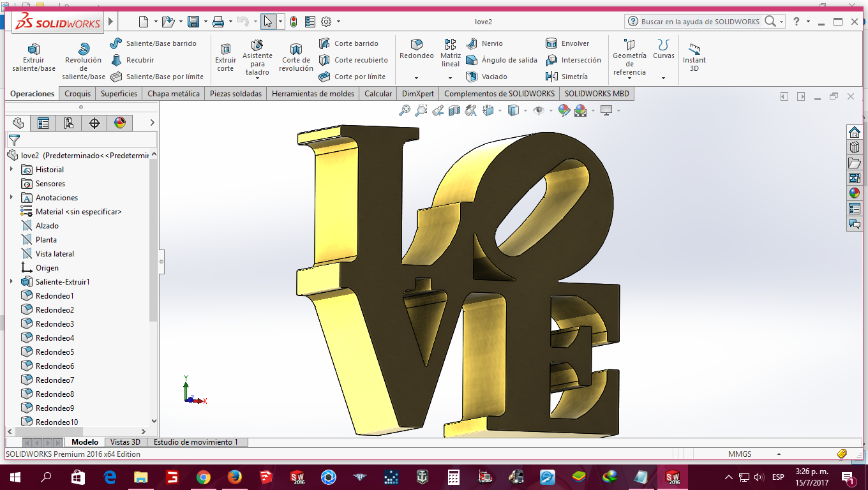
Task: Open Google Chrome from the taskbar
Action: tap(204, 477)
